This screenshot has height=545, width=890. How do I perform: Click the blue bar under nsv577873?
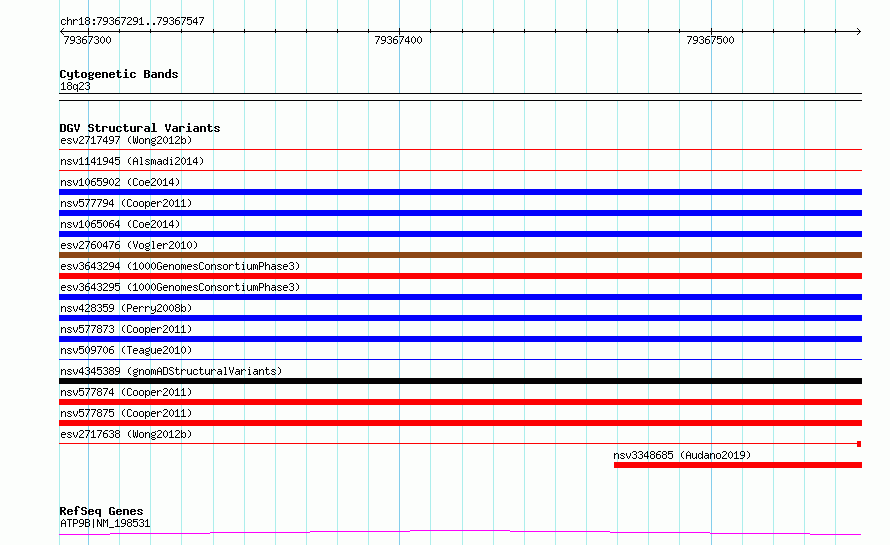pyautogui.click(x=460, y=339)
